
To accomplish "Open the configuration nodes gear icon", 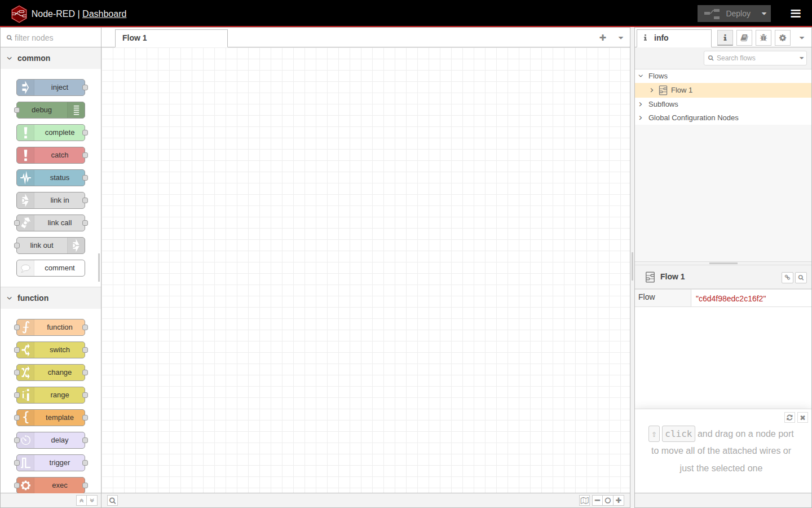I will 782,37.
